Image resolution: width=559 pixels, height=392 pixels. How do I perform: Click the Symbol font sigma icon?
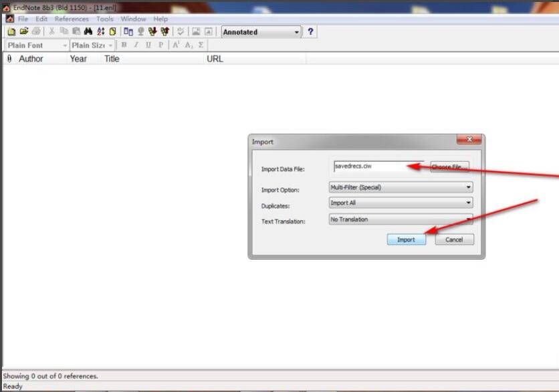click(x=201, y=45)
